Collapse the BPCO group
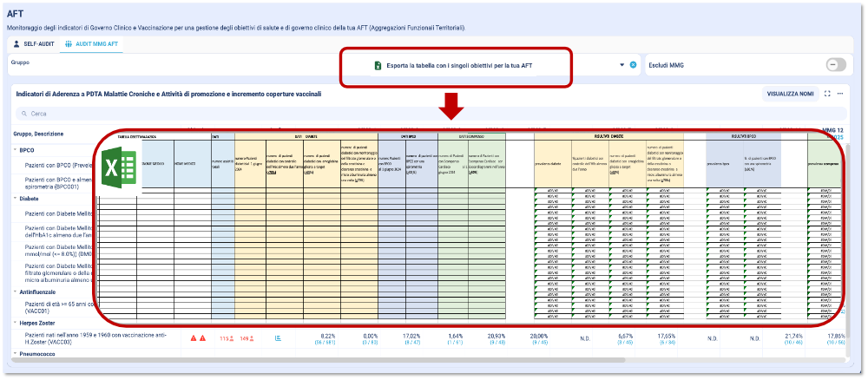 (x=16, y=150)
